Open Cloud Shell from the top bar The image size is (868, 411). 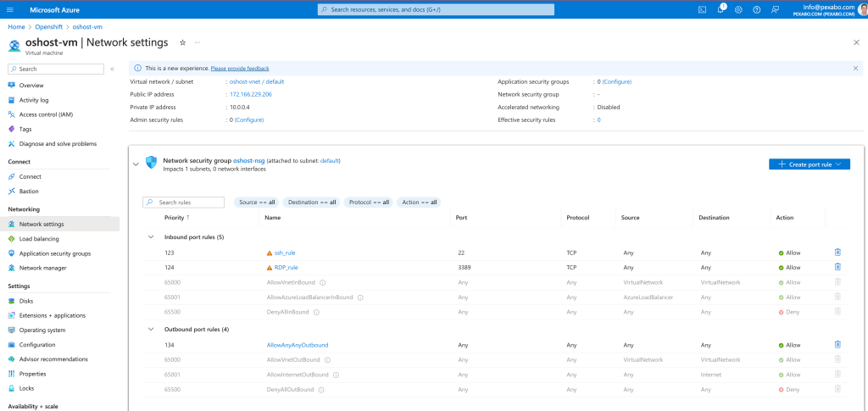coord(701,10)
